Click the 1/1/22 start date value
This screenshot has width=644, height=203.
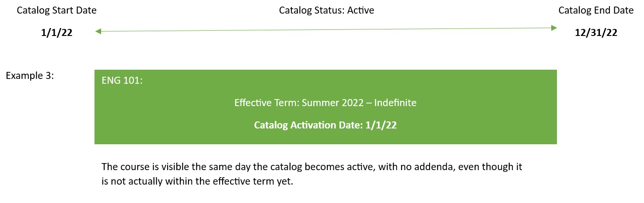(56, 33)
